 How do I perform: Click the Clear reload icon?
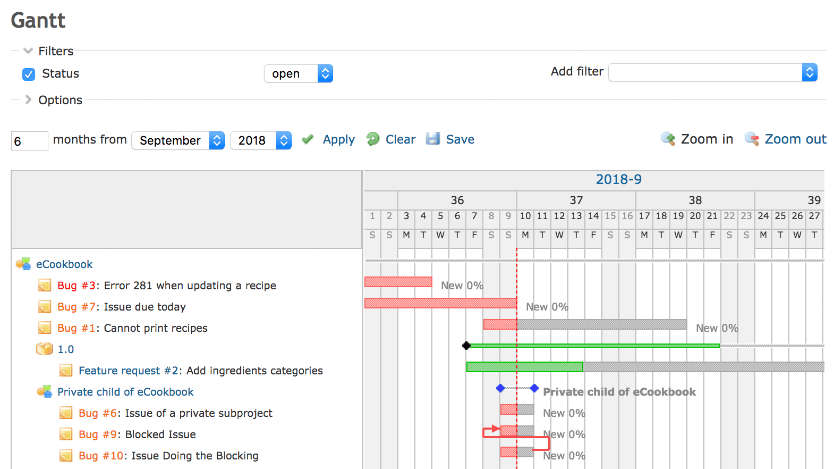click(x=373, y=140)
